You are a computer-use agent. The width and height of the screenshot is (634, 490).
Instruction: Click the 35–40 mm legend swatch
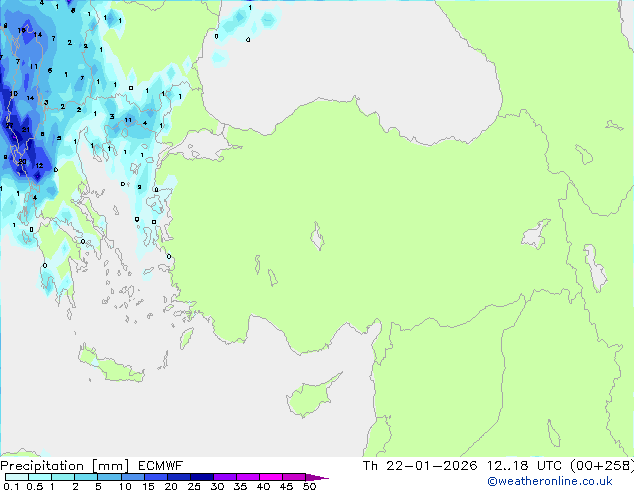pos(247,477)
